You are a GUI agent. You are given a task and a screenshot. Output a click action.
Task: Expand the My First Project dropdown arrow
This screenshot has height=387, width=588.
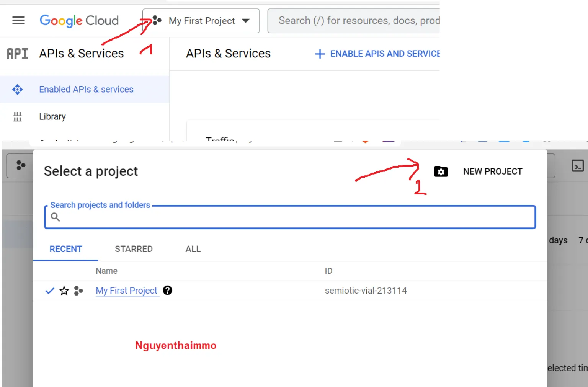click(x=246, y=21)
